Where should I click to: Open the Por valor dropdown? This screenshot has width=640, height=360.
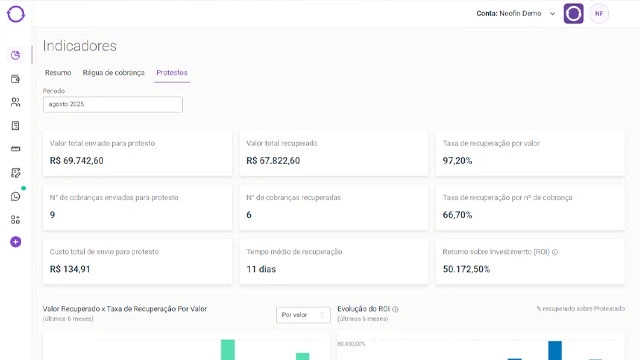point(303,315)
